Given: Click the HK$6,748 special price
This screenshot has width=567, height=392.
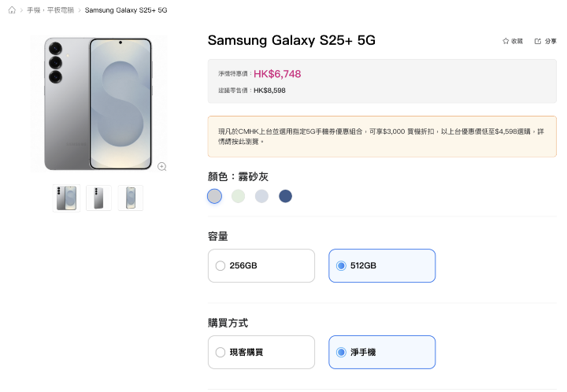Looking at the screenshot, I should [277, 74].
